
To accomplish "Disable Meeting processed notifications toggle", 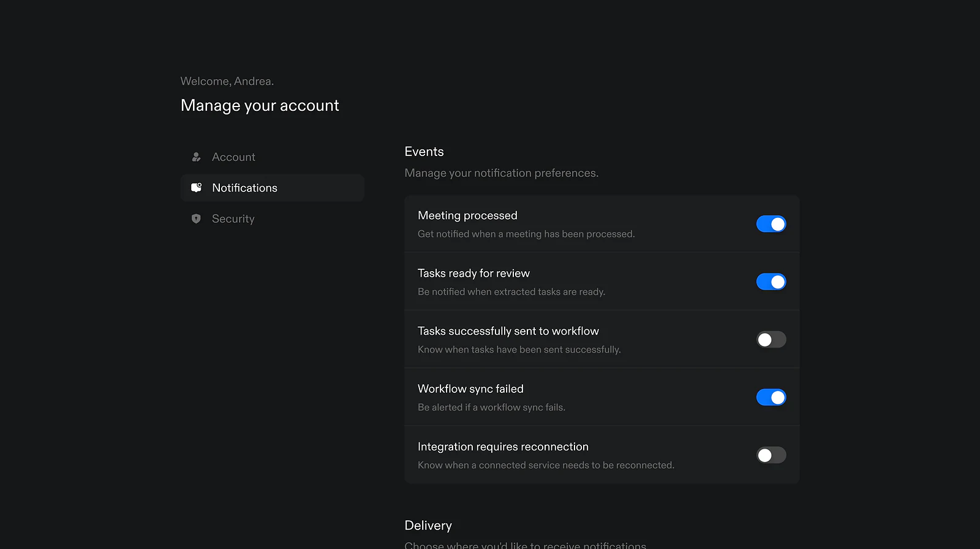I will click(x=771, y=224).
